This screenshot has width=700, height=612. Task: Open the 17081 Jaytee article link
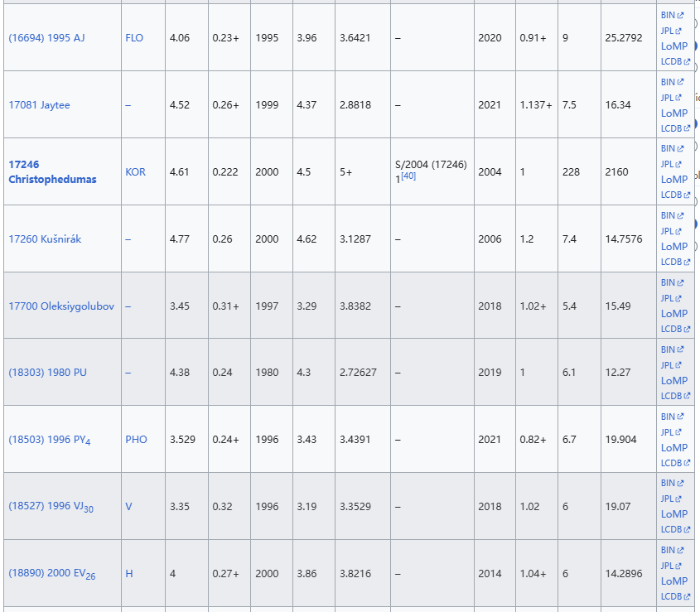(40, 105)
